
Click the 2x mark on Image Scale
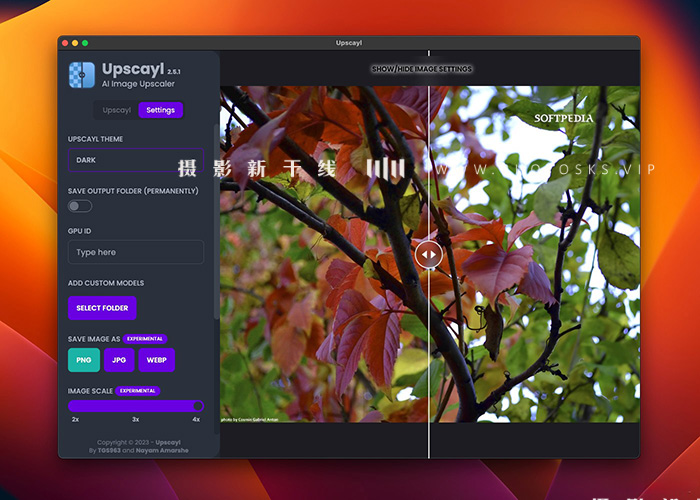pos(75,419)
